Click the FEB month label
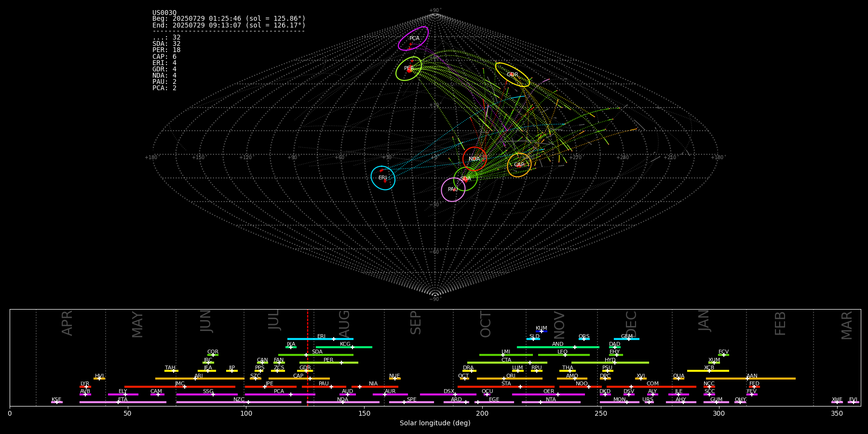 click(780, 323)
